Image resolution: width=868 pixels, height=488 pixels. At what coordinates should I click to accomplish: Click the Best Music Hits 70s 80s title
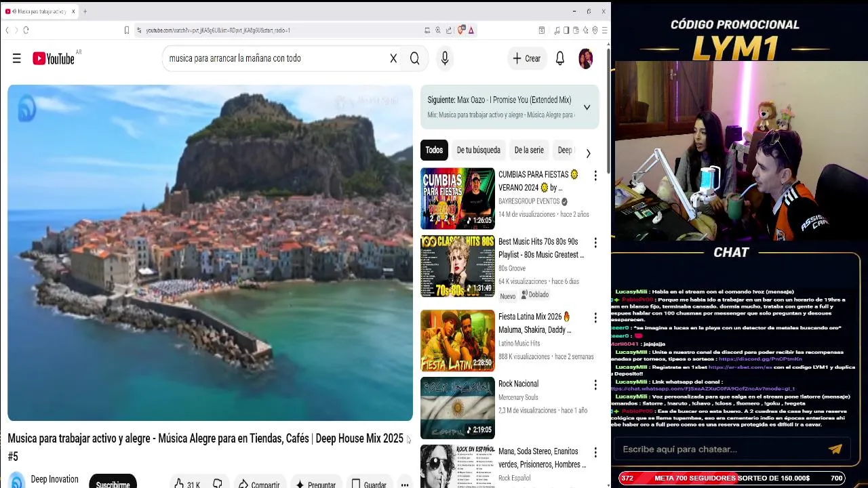click(x=541, y=248)
